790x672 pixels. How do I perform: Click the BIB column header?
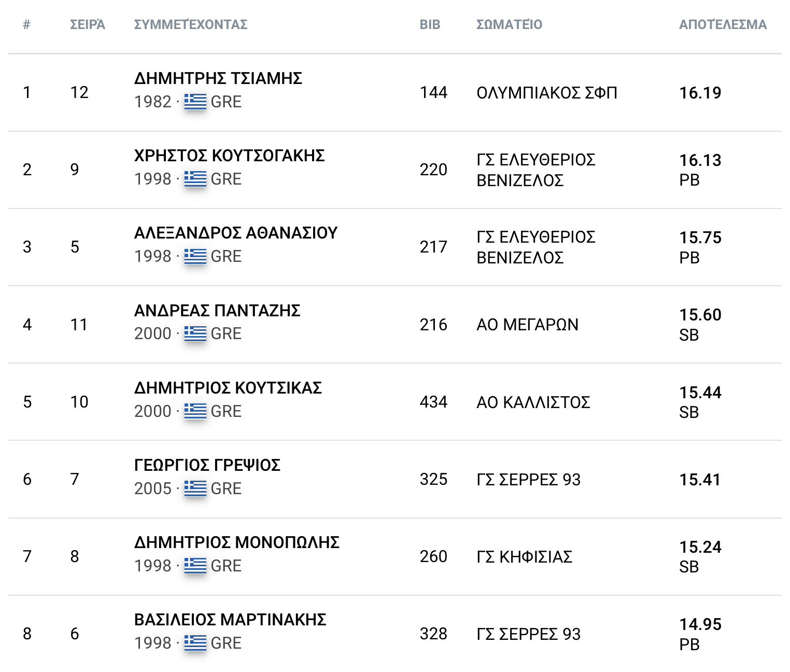tap(430, 24)
